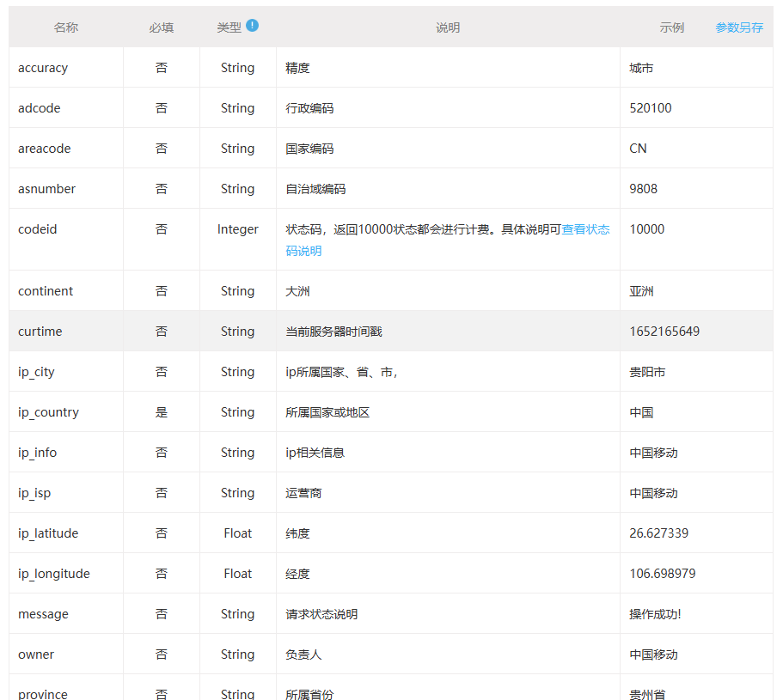783x700 pixels.
Task: Click the description ip相关信息
Action: [x=315, y=453]
